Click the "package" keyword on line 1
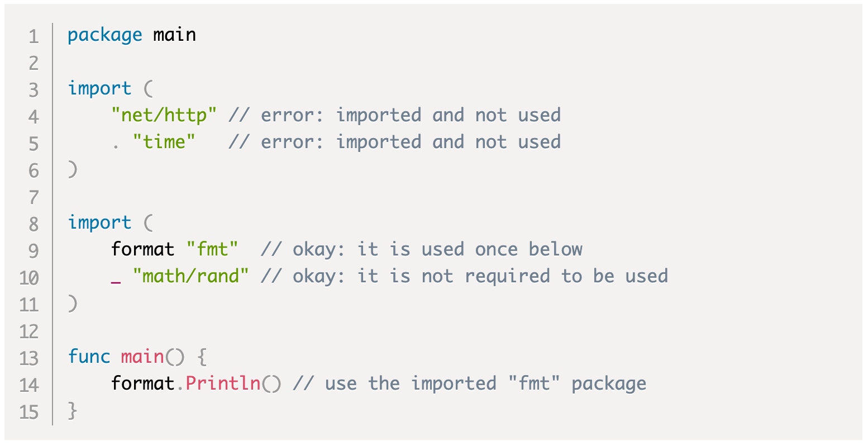This screenshot has height=445, width=868. [x=104, y=35]
